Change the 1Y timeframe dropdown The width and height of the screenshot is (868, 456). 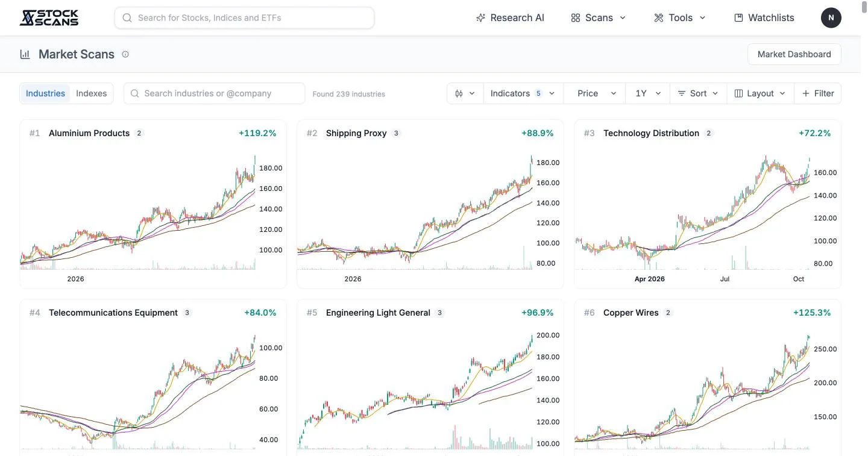pyautogui.click(x=647, y=93)
